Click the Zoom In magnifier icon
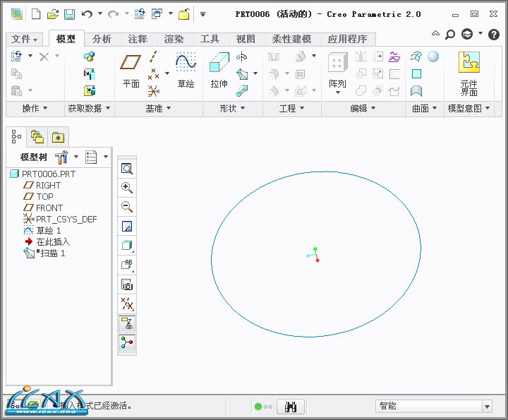The height and width of the screenshot is (420, 508). tap(127, 188)
